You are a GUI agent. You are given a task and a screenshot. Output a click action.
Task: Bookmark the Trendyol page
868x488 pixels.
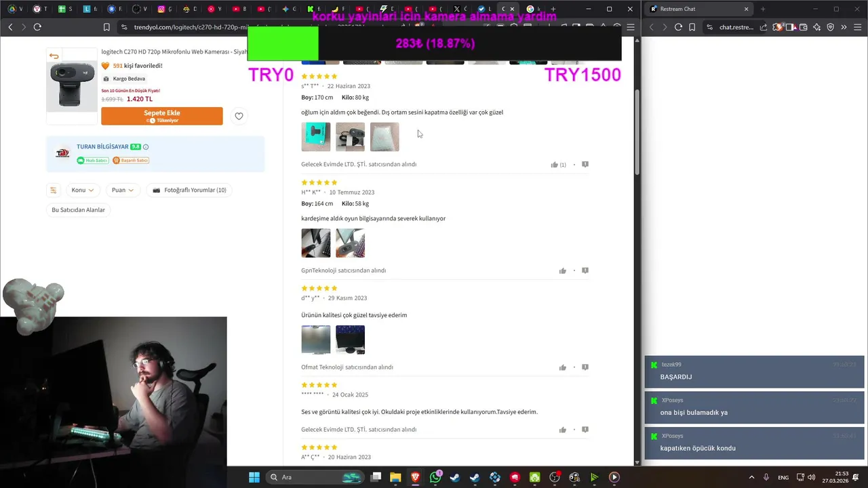(106, 27)
